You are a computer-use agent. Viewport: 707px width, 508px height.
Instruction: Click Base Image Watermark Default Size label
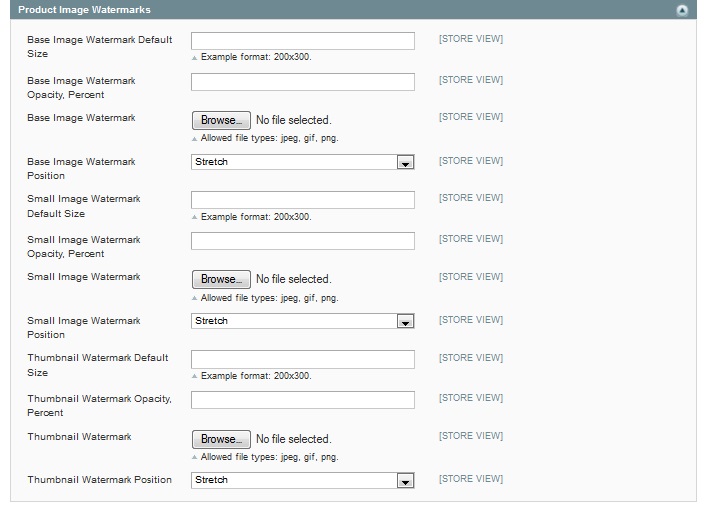click(100, 46)
